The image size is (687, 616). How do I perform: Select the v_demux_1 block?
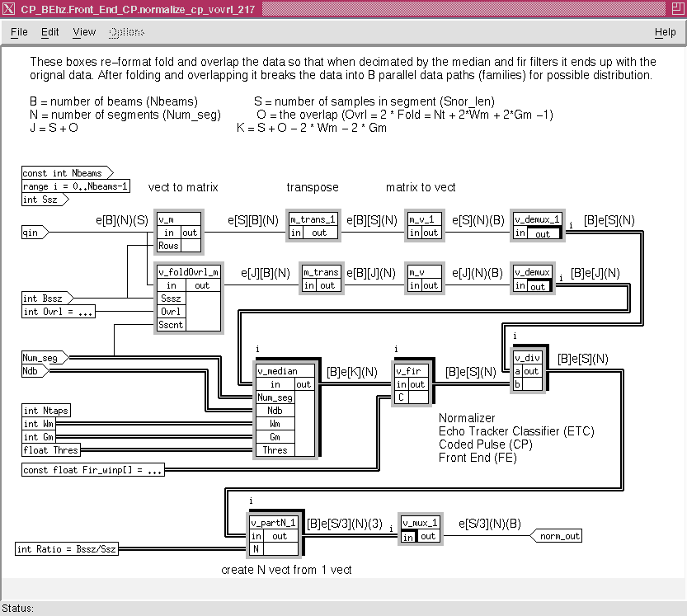(x=537, y=220)
